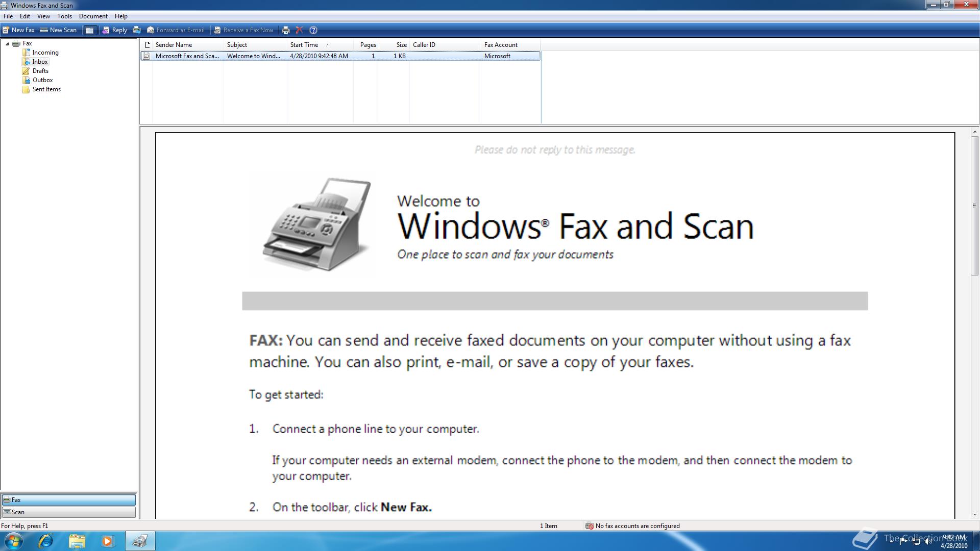Click the Outbox folder icon
Image resolution: width=980 pixels, height=551 pixels.
click(26, 80)
